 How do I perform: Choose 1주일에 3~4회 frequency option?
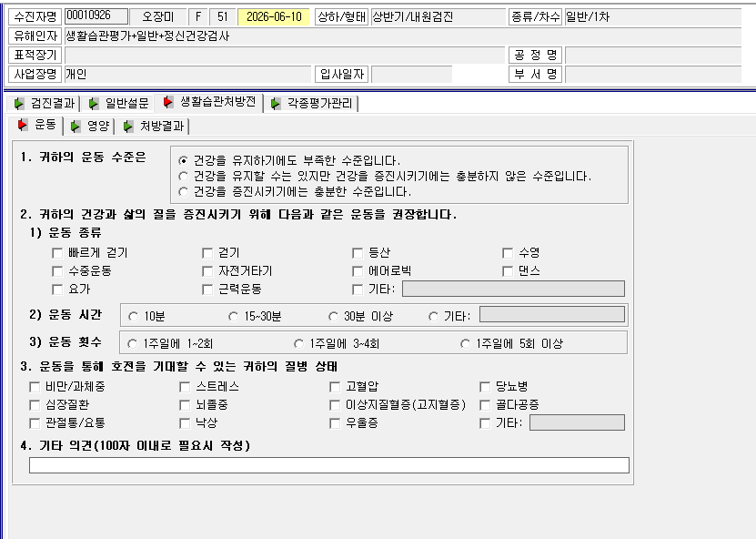coord(299,343)
